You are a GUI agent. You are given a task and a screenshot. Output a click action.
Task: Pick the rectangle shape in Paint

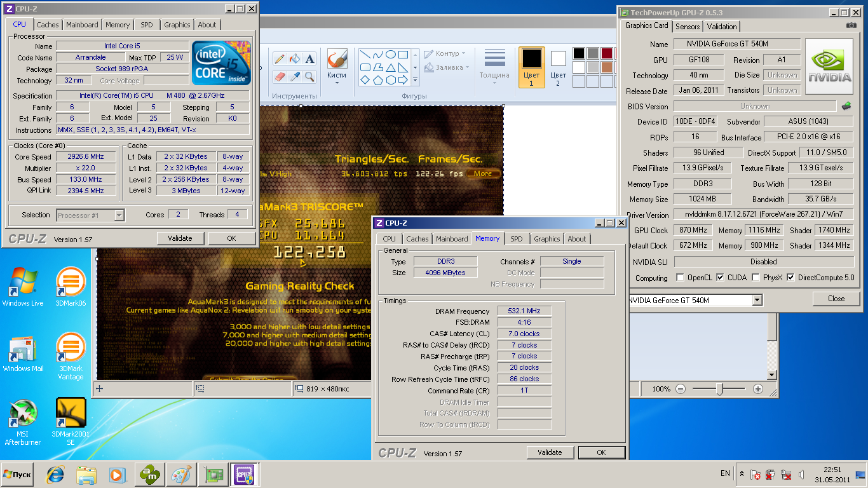[x=403, y=55]
